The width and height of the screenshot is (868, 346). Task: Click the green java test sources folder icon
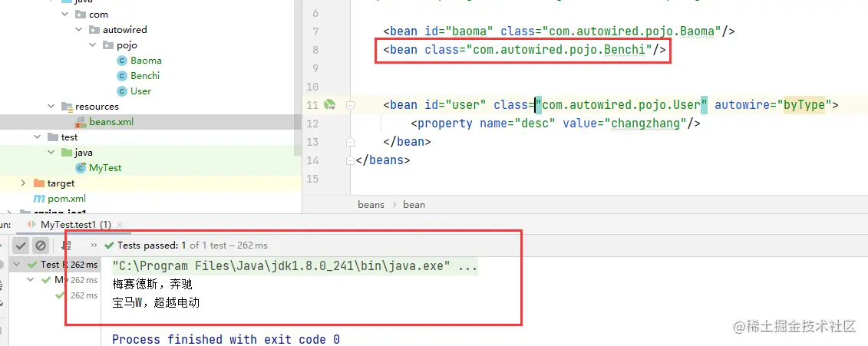click(x=67, y=152)
